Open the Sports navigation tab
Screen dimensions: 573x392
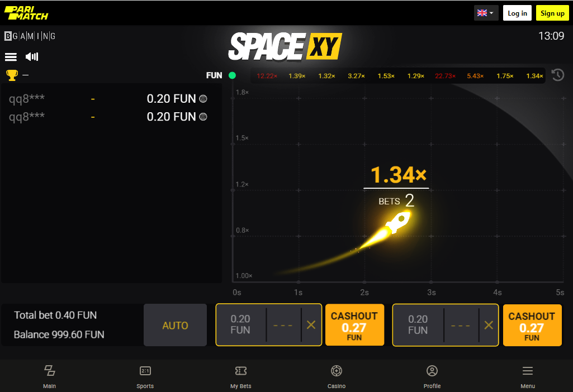(145, 376)
